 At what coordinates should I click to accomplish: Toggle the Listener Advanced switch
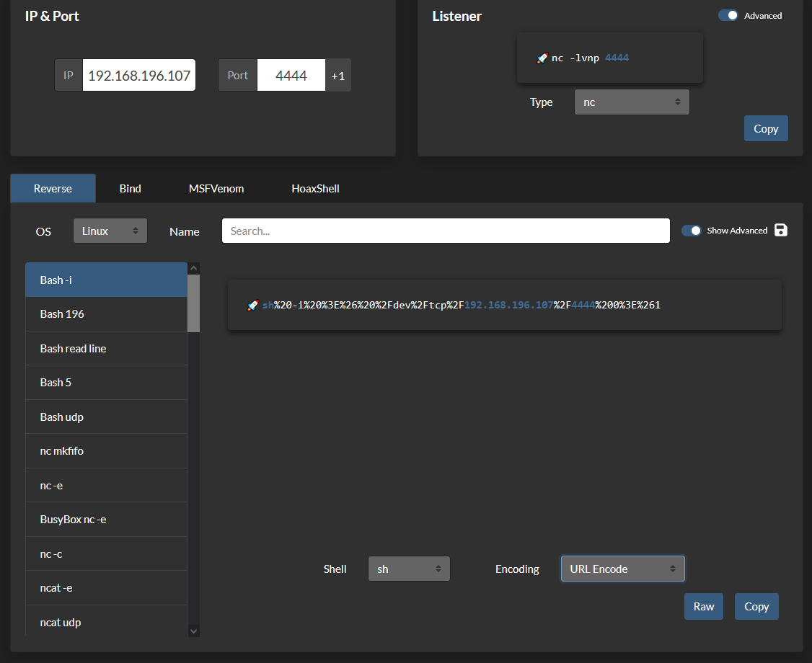[x=728, y=15]
